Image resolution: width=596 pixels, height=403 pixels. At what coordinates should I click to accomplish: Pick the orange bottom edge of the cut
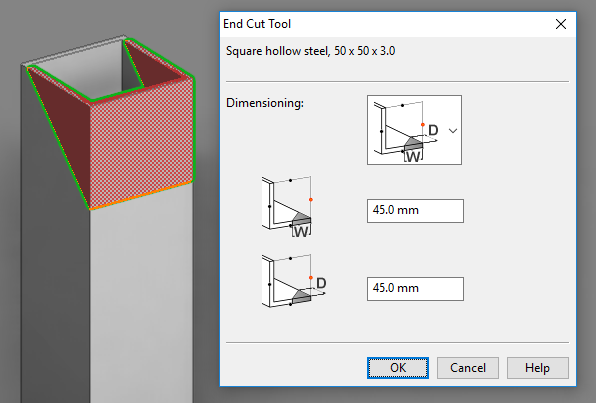click(141, 195)
